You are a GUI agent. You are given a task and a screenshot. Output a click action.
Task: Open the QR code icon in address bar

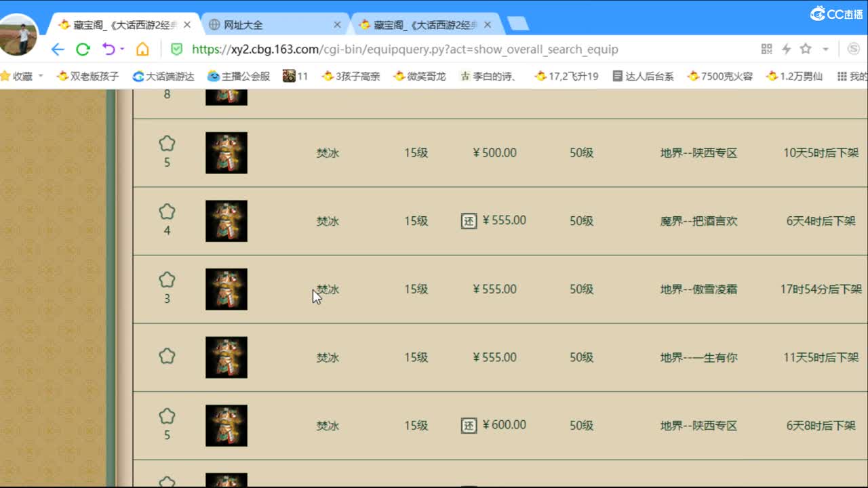[x=767, y=49]
